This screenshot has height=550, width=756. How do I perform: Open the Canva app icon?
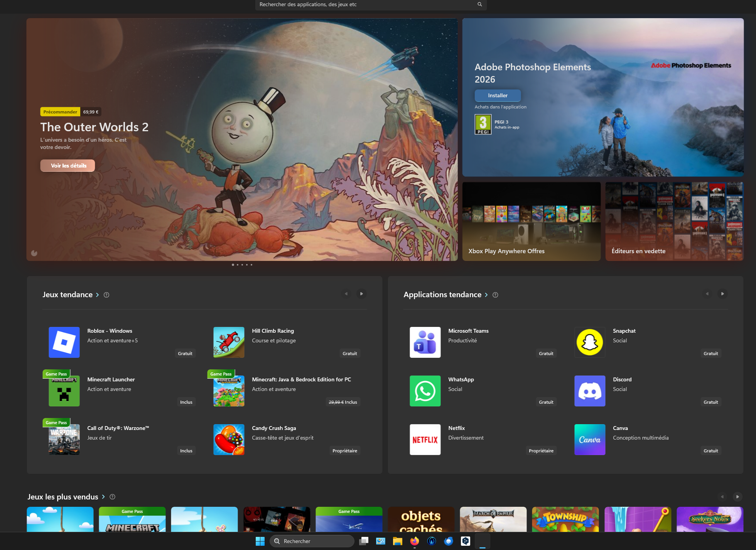[590, 440]
